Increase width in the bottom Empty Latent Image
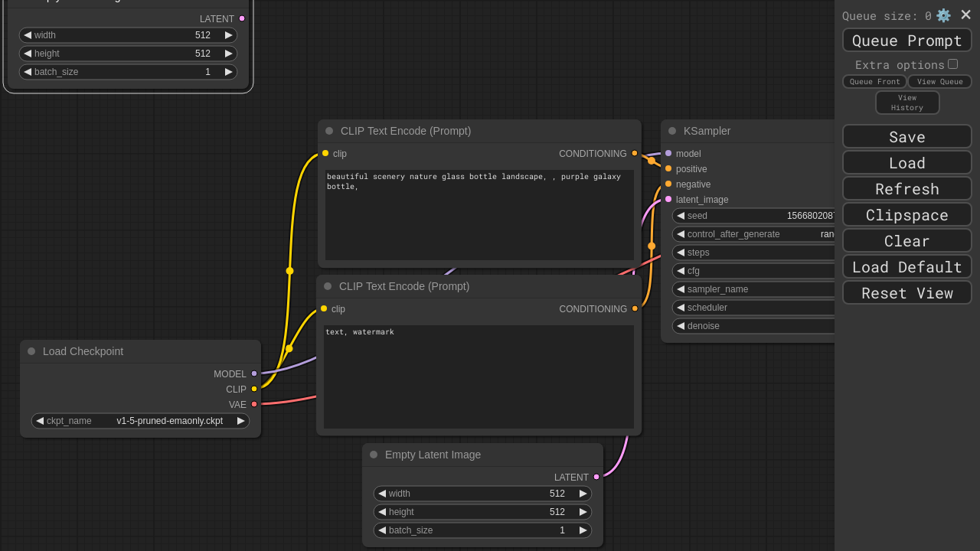This screenshot has width=980, height=551. click(x=583, y=494)
